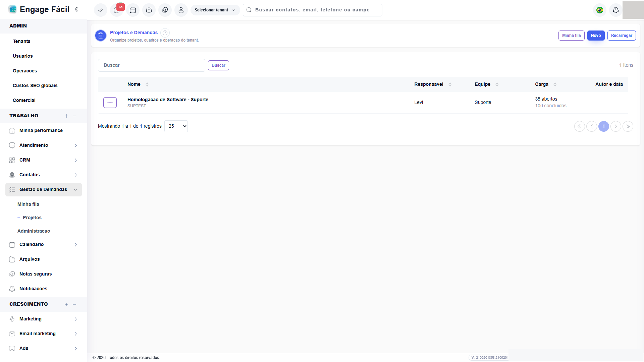644x362 pixels.
Task: Collapse the sidebar with the double-chevron icon
Action: (76, 9)
